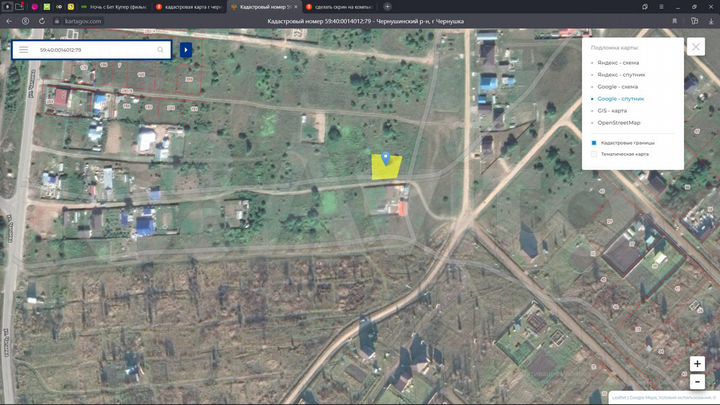This screenshot has height=405, width=720.
Task: Click the pink pinned tab icon
Action: [34, 7]
